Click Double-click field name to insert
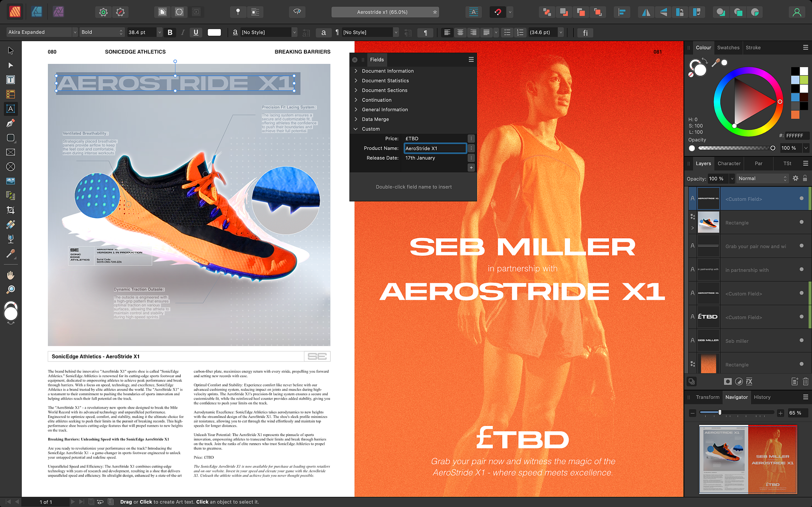This screenshot has height=507, width=812. (x=413, y=187)
